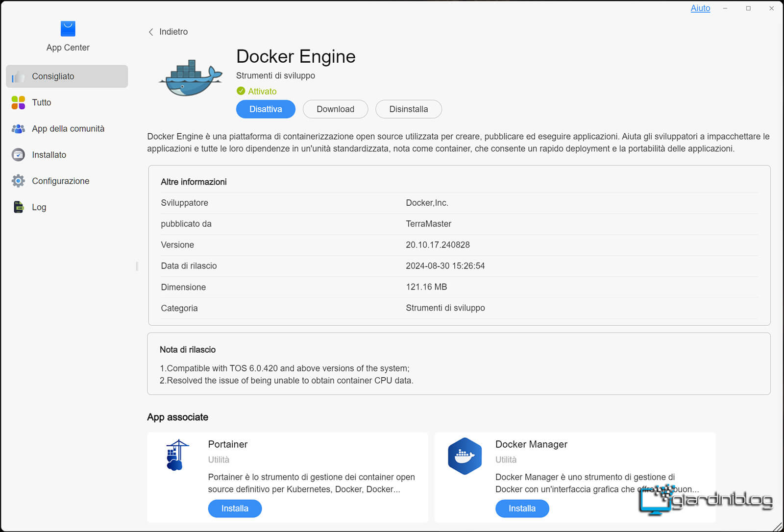
Task: Click the Configurazione gear icon
Action: tap(18, 181)
